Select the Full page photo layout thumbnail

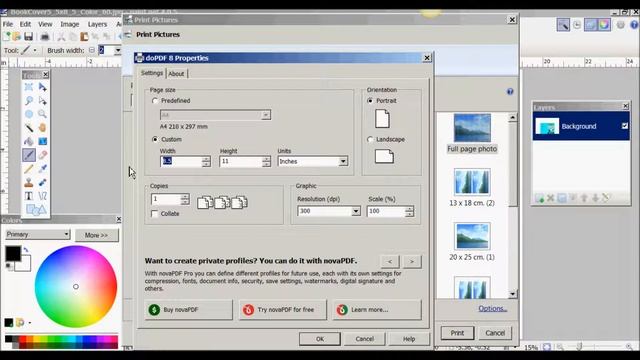(472, 133)
